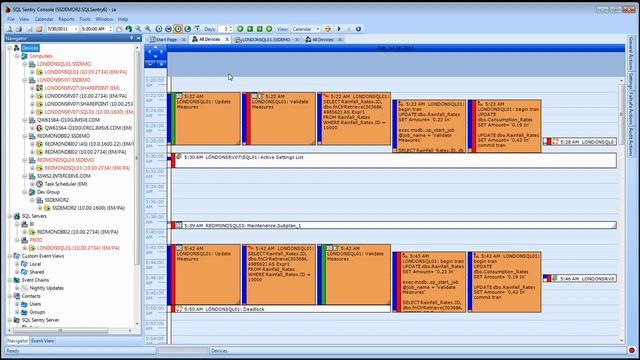Switch to the Event View tab
The image size is (640, 360).
point(42,341)
